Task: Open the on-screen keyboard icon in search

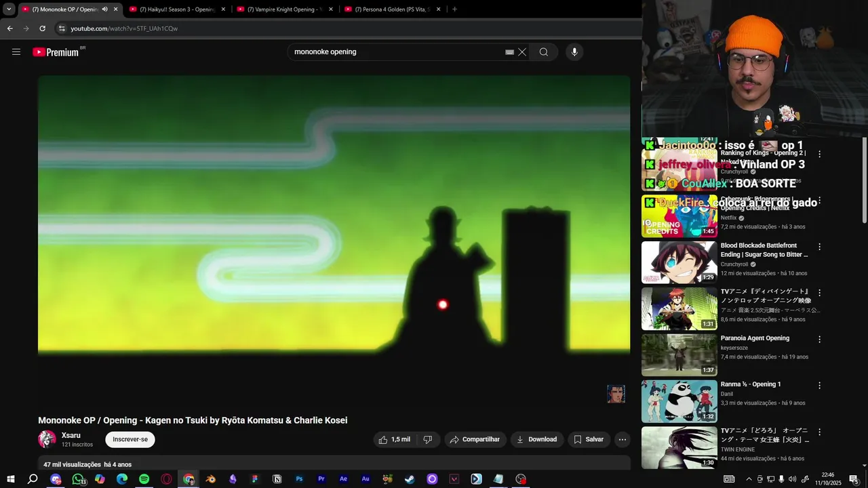Action: [x=509, y=52]
